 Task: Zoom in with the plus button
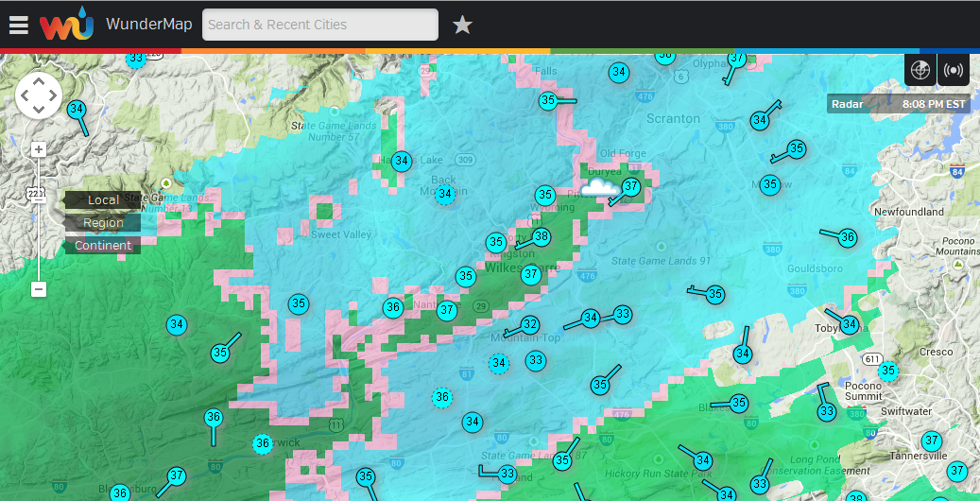point(39,149)
